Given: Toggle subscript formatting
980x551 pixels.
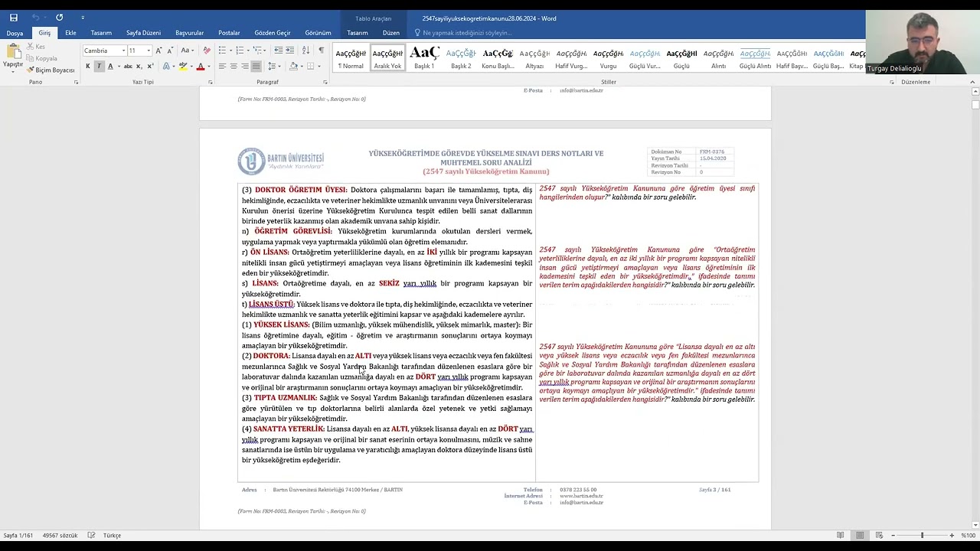Looking at the screenshot, I should click(x=139, y=67).
